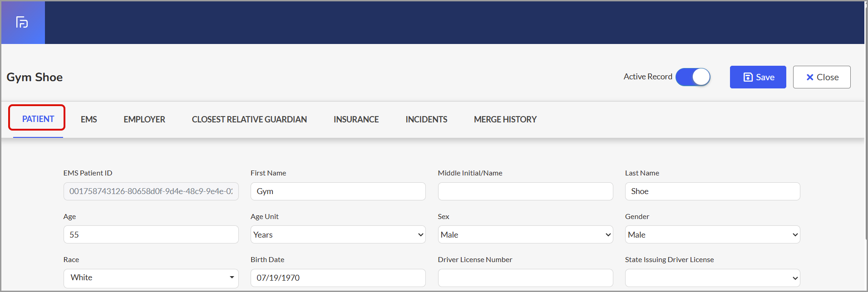The height and width of the screenshot is (292, 868).
Task: Toggle the Active Record switch
Action: pos(693,77)
